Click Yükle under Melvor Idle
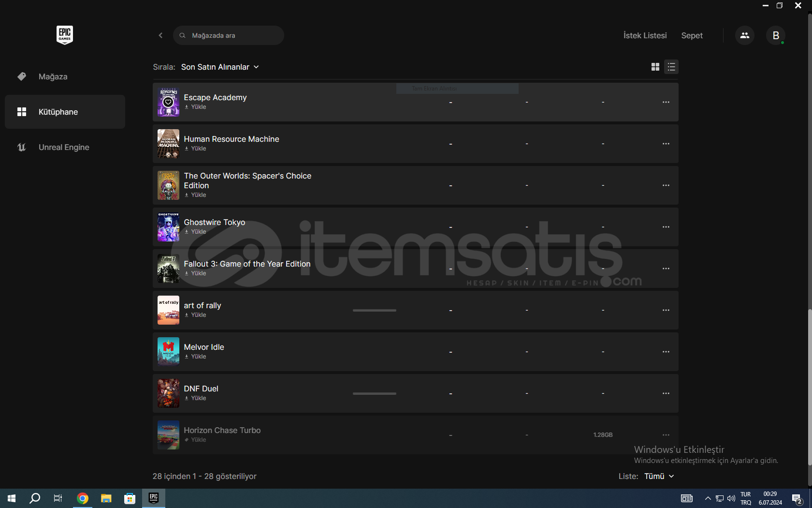Viewport: 812px width, 508px height. (195, 357)
